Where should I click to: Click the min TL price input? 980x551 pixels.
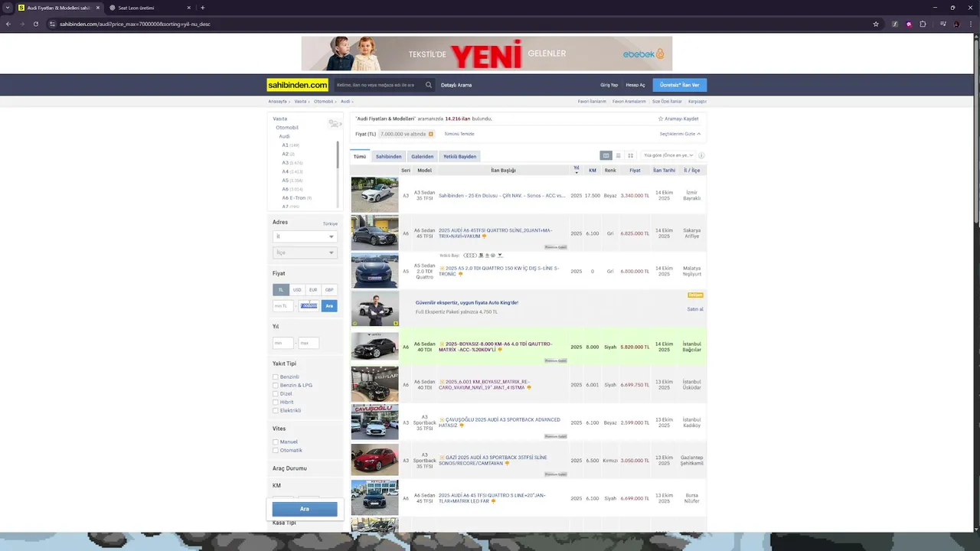[283, 305]
